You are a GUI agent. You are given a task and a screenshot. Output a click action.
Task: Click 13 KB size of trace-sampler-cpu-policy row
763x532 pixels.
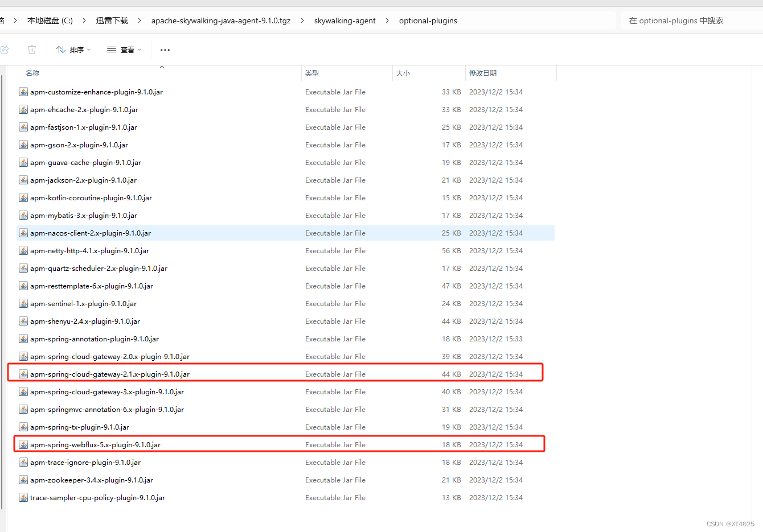click(452, 497)
